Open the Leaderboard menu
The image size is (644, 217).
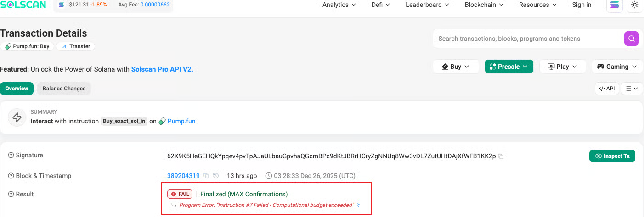click(427, 5)
